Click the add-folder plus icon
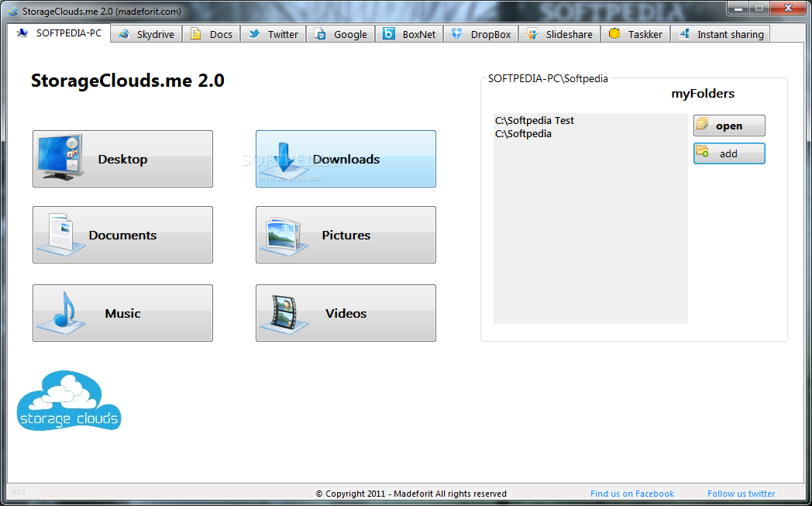 [702, 150]
